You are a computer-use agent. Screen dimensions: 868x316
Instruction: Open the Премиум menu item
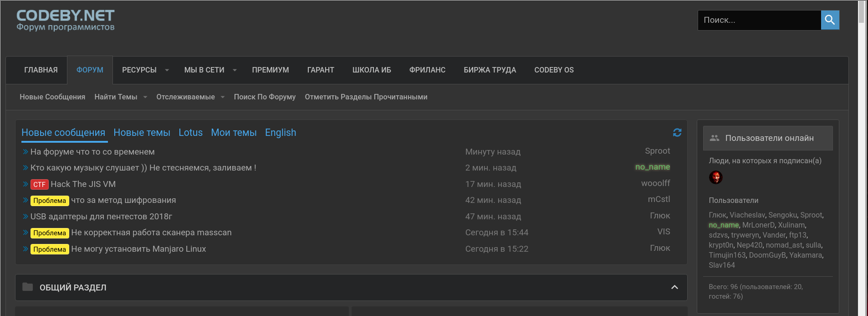(x=270, y=70)
